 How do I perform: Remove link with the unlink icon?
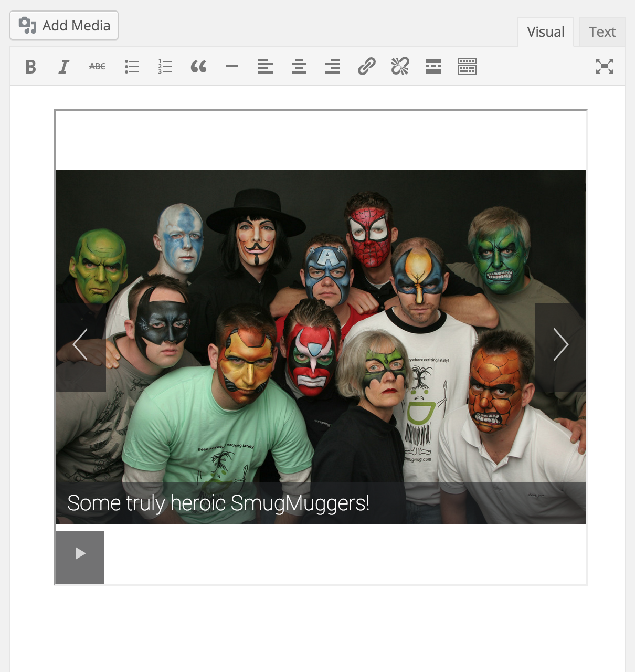400,67
